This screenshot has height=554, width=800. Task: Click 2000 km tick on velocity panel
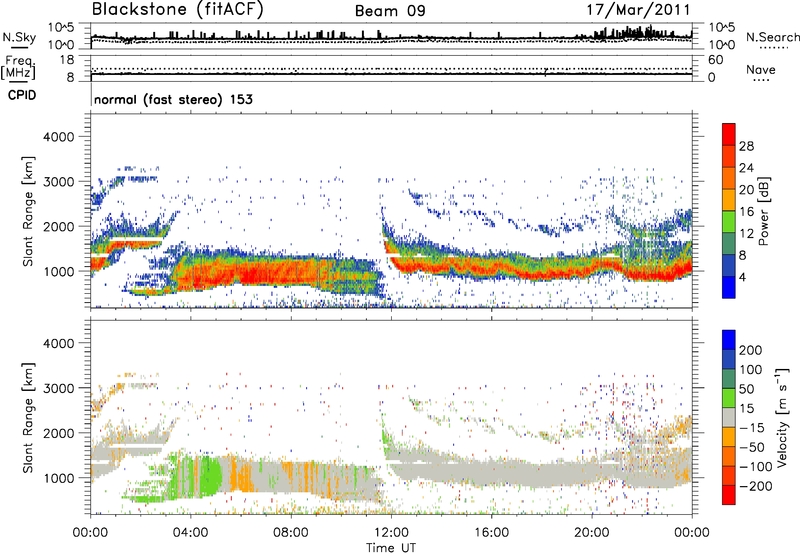pos(58,433)
